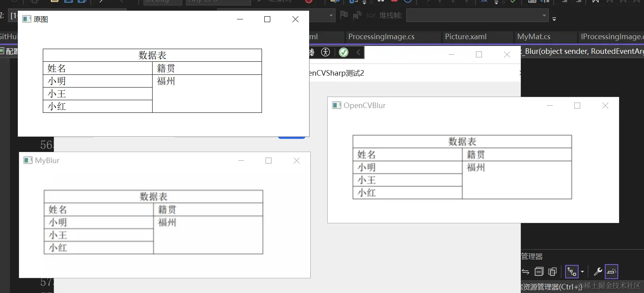This screenshot has height=293, width=644.
Task: Close the OpenCVSharp测试2 background window
Action: (x=507, y=54)
